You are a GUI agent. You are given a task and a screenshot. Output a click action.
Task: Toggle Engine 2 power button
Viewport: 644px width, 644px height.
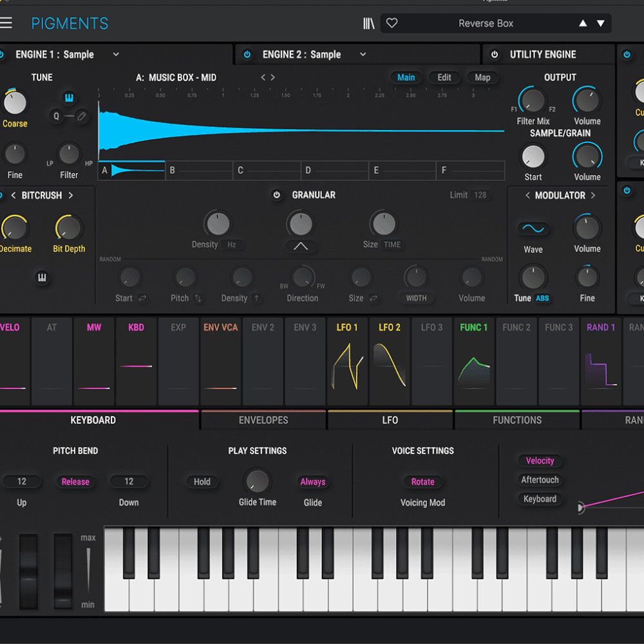click(x=247, y=55)
